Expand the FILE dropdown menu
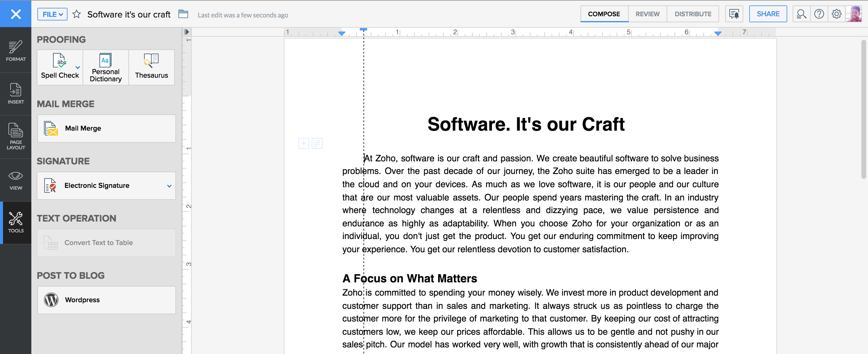 pos(52,14)
